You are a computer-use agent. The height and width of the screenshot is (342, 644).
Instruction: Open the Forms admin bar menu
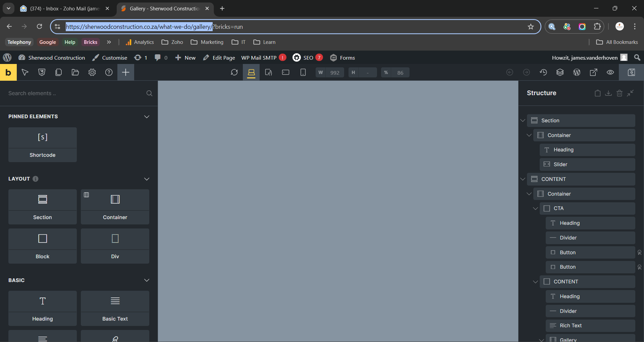342,58
